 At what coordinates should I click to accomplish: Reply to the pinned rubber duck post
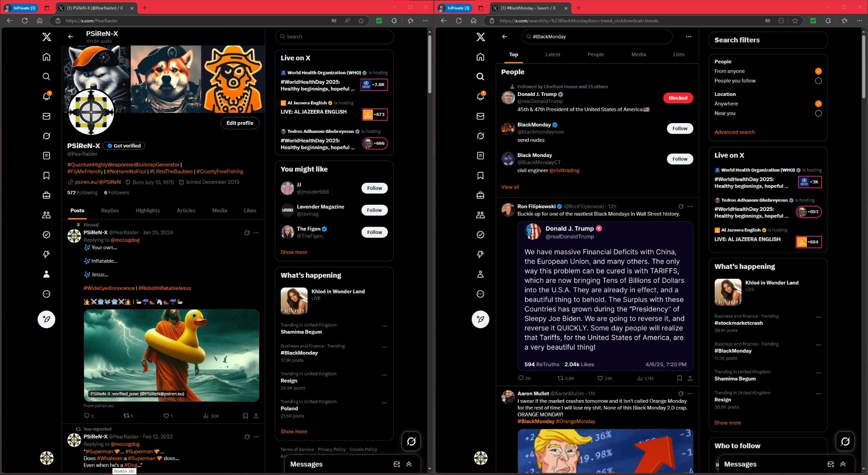pyautogui.click(x=88, y=416)
